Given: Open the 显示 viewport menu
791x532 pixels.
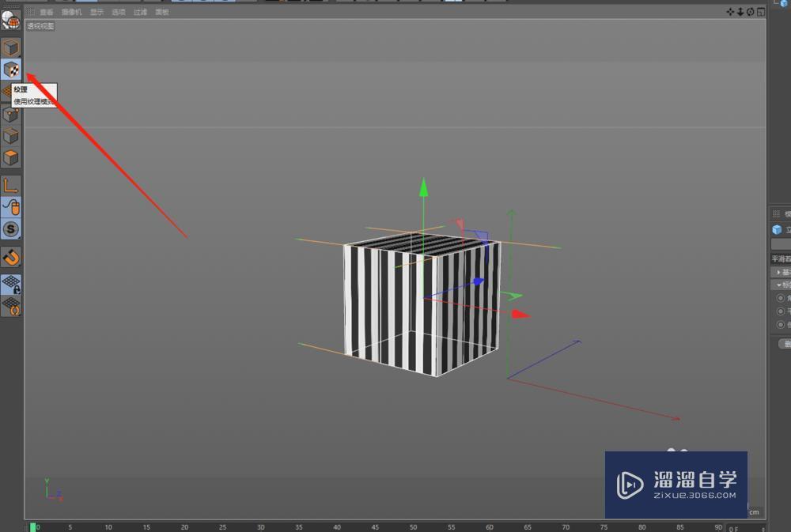Looking at the screenshot, I should (x=97, y=12).
